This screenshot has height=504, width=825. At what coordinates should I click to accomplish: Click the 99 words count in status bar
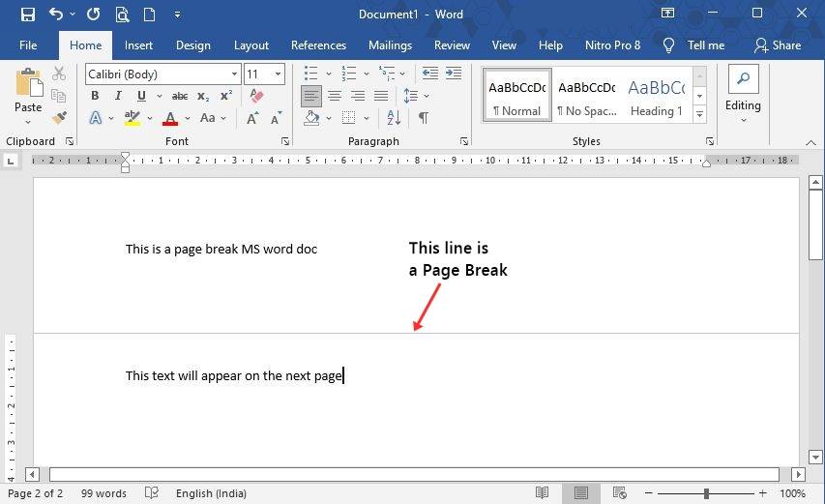coord(103,493)
